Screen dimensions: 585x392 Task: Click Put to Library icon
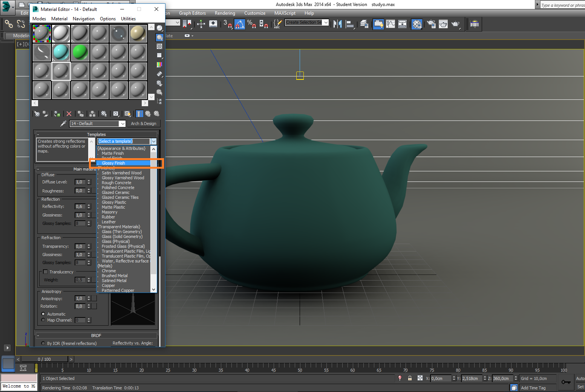[x=104, y=113]
